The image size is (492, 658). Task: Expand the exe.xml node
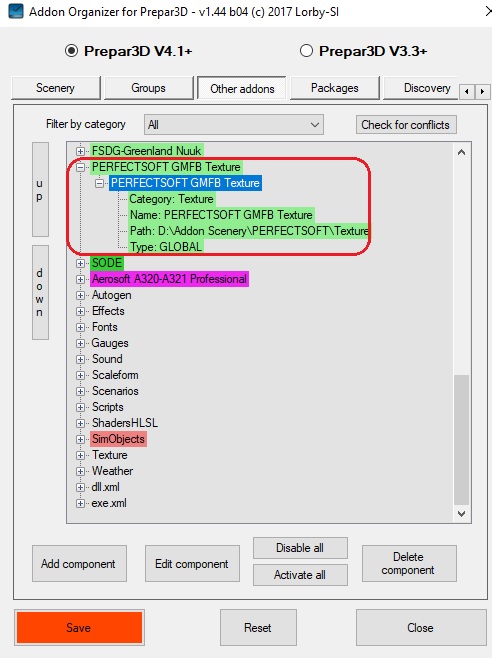(x=80, y=503)
